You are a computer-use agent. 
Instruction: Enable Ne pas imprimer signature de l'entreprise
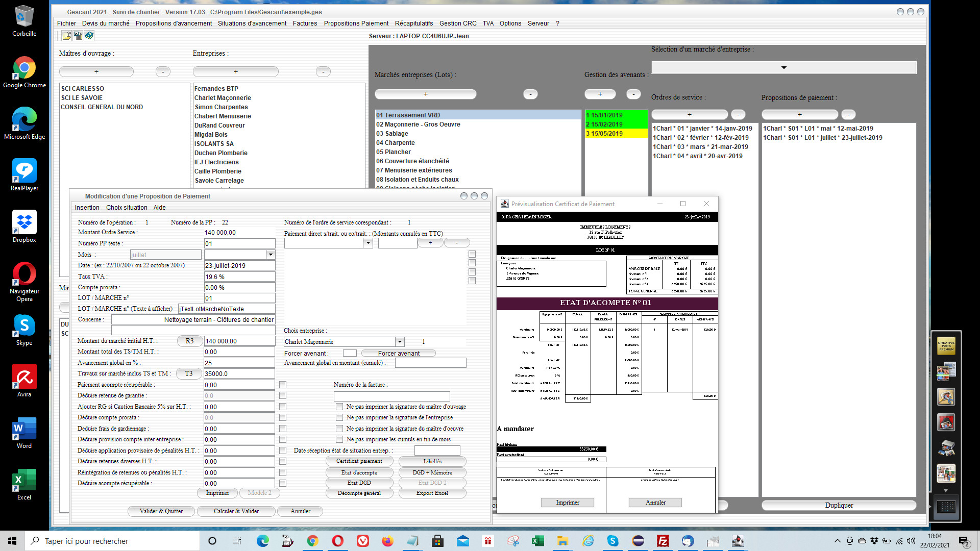point(339,417)
